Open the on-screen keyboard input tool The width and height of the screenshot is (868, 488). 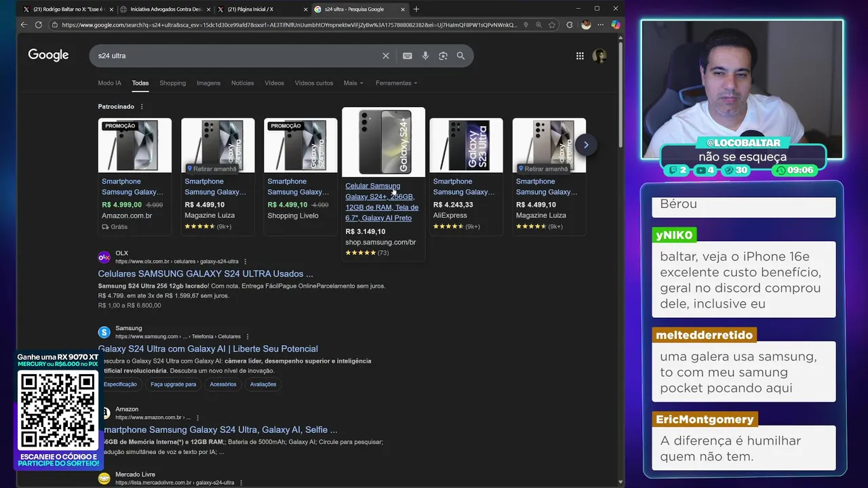(x=408, y=56)
